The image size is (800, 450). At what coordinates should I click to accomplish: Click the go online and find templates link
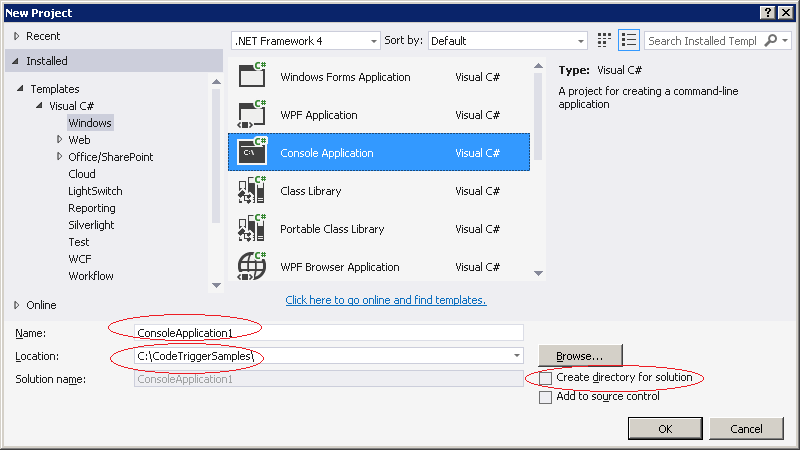tap(385, 300)
